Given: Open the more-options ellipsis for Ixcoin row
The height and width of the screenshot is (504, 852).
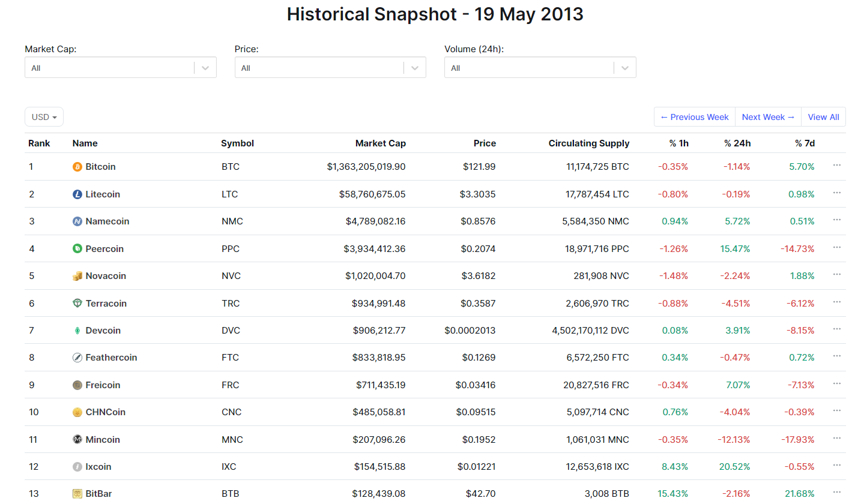Looking at the screenshot, I should (837, 465).
